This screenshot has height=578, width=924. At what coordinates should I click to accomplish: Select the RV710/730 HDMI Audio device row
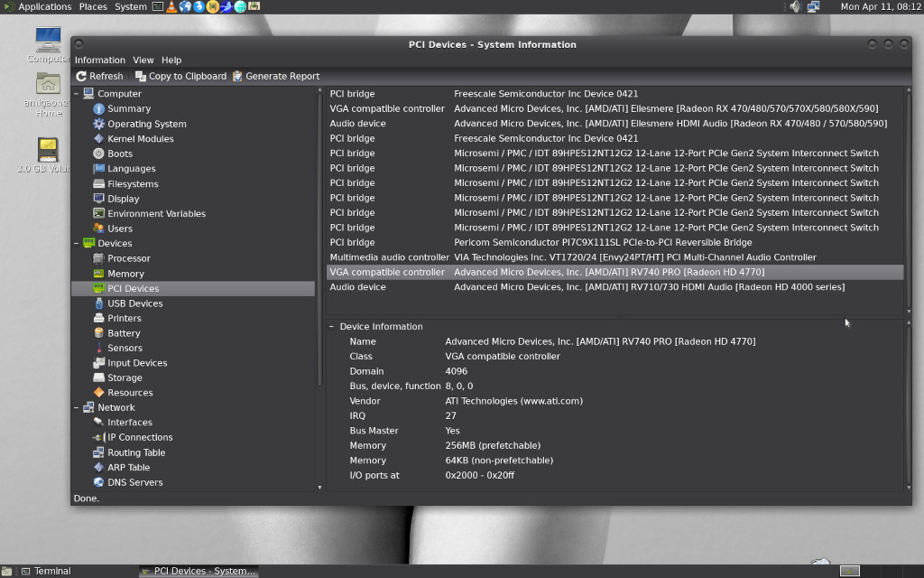coord(614,286)
